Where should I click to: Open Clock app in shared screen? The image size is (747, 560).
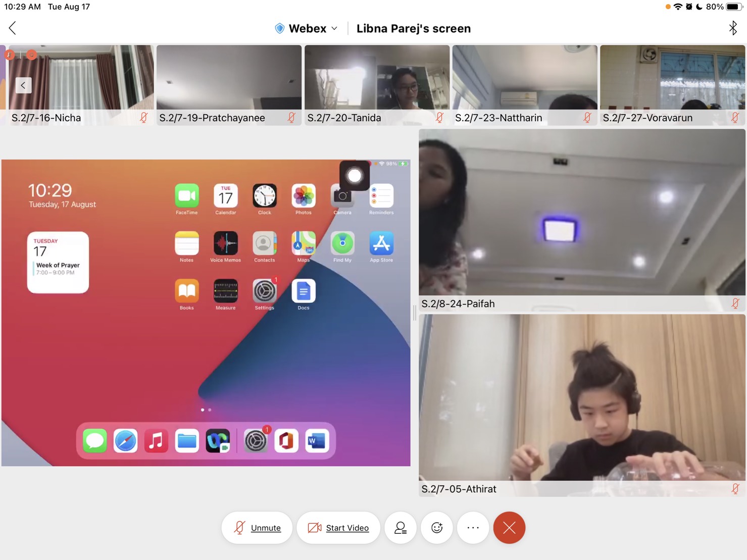click(265, 196)
